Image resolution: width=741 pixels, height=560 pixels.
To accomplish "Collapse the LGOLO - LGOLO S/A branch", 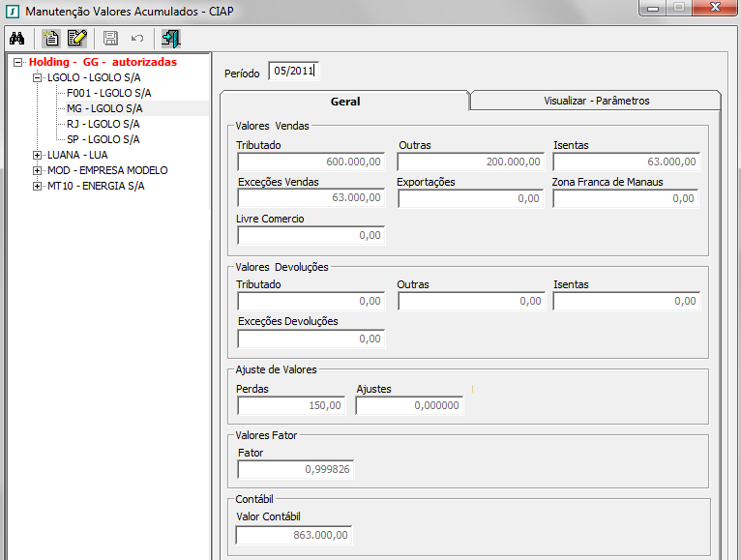I will (x=38, y=77).
